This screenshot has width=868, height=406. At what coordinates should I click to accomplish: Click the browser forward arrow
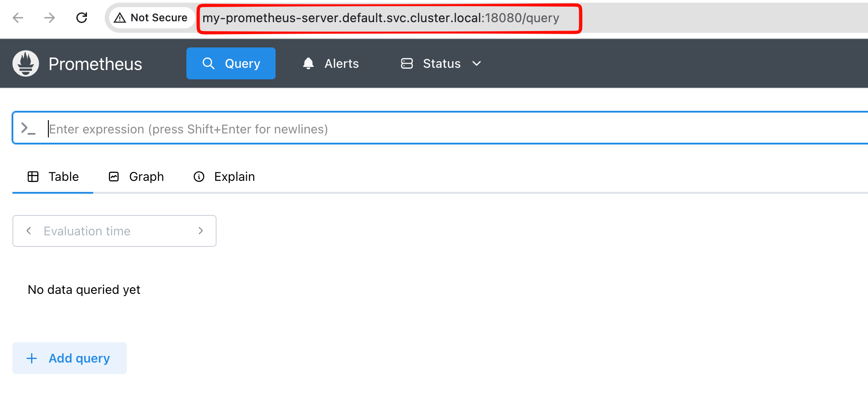tap(50, 18)
